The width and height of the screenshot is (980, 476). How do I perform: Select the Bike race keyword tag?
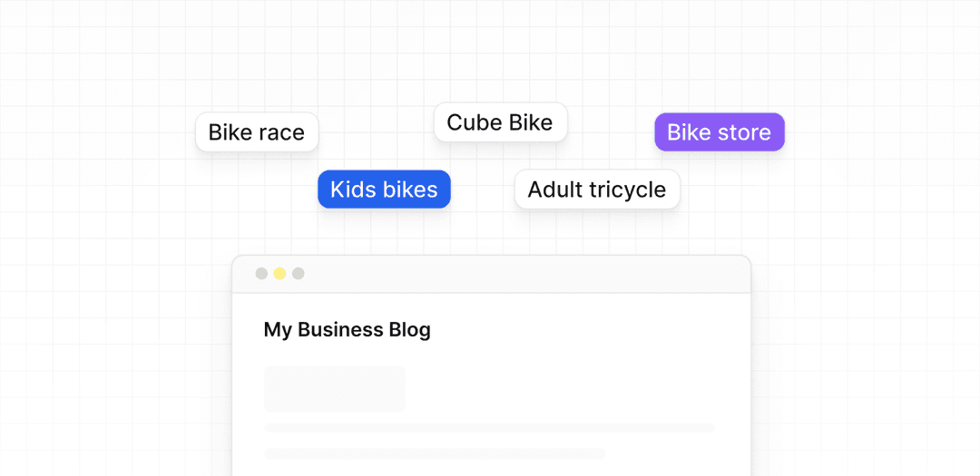tap(257, 132)
